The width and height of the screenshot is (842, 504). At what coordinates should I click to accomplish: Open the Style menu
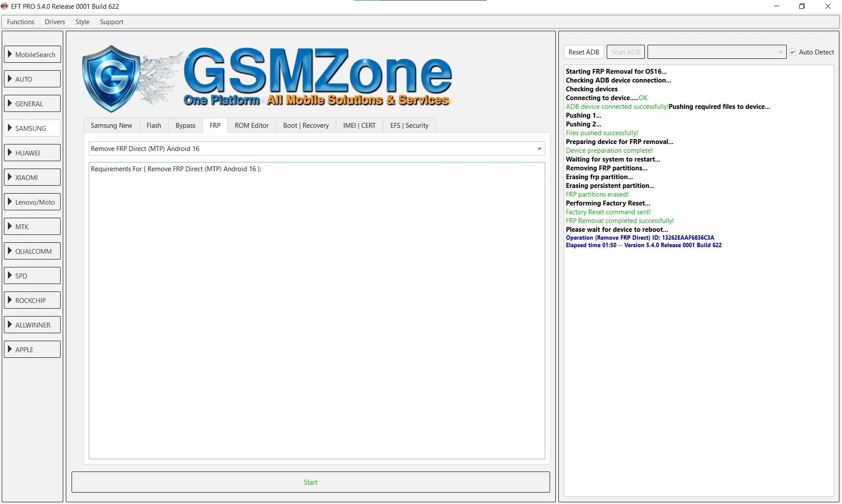point(82,22)
